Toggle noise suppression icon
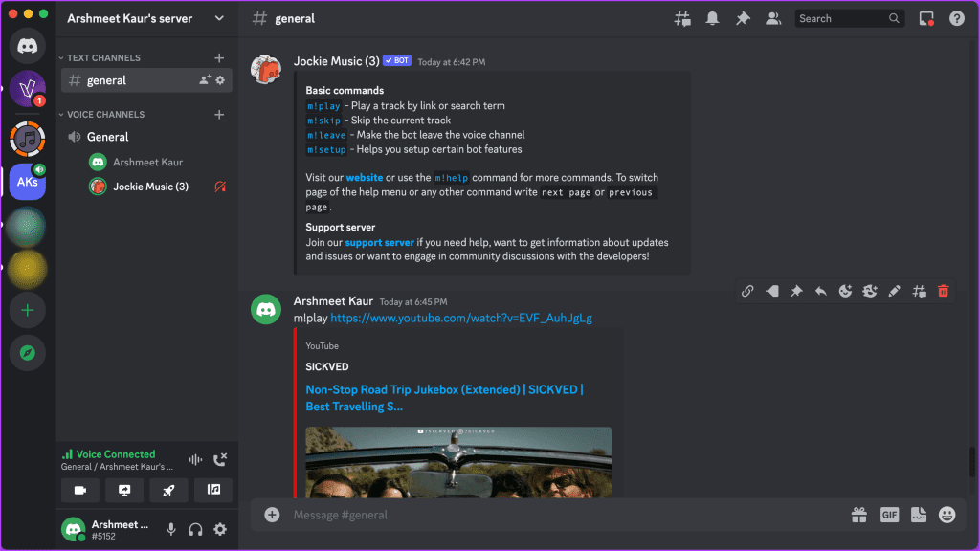980x551 pixels. click(195, 460)
